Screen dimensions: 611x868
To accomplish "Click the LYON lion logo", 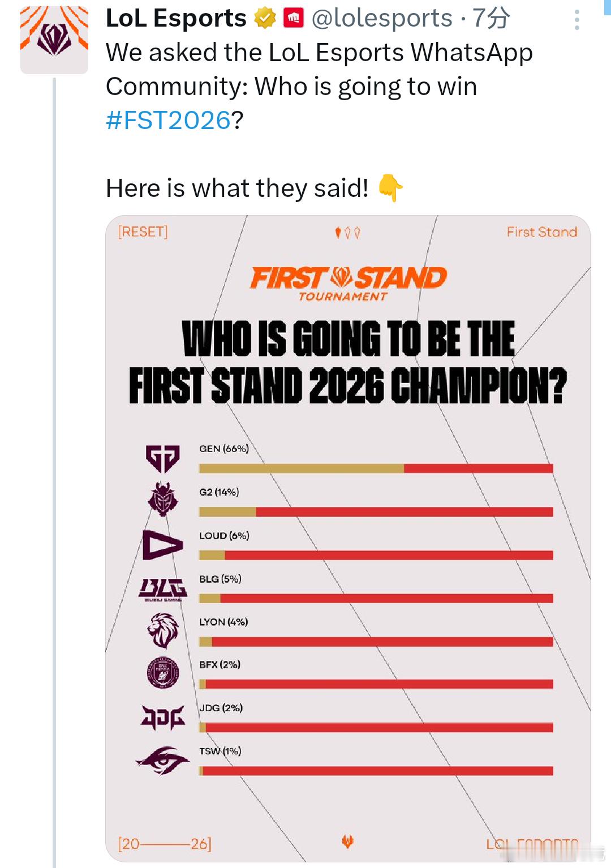I will coord(162,630).
